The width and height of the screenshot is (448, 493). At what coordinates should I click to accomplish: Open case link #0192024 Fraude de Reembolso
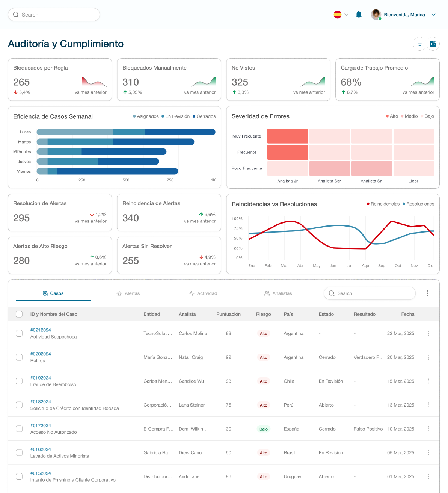[x=41, y=378]
